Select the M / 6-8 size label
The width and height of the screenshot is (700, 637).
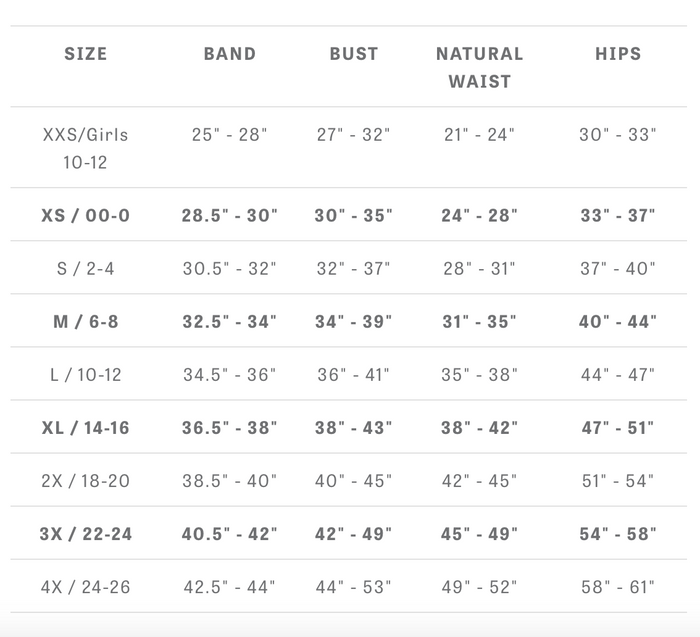(85, 322)
